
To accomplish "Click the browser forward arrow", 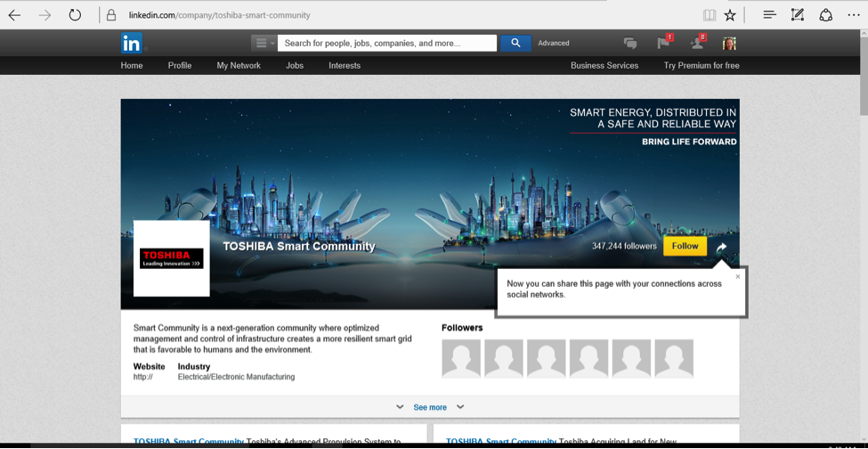I will click(x=45, y=15).
